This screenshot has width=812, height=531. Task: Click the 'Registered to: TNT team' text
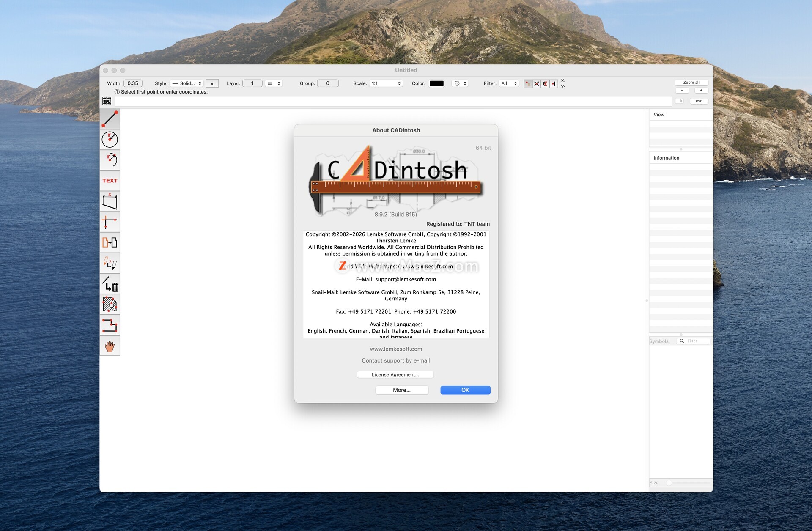point(458,224)
